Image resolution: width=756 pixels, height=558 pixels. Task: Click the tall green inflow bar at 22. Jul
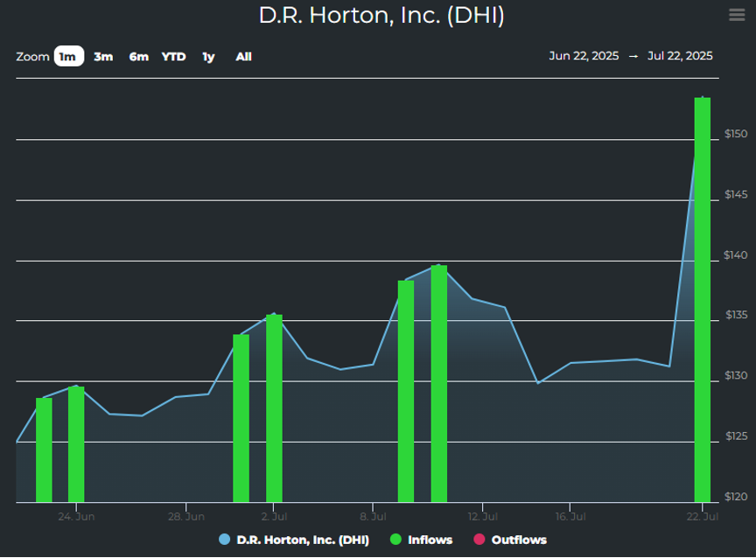pyautogui.click(x=702, y=300)
